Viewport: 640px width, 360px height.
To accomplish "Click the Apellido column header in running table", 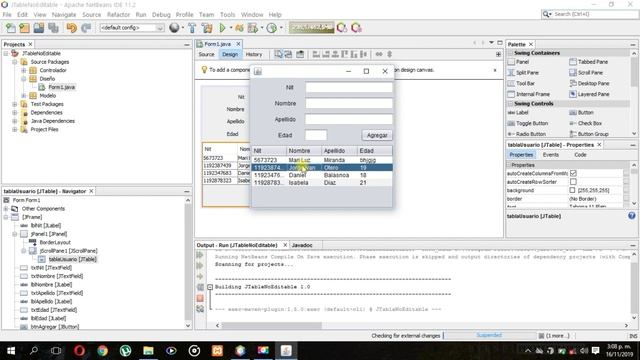I will point(339,151).
